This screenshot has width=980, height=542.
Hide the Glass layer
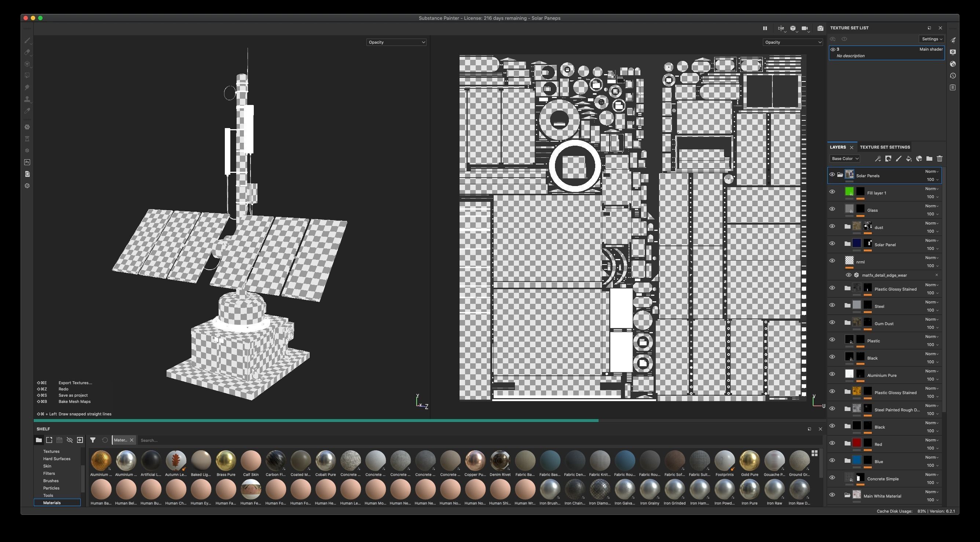(832, 209)
